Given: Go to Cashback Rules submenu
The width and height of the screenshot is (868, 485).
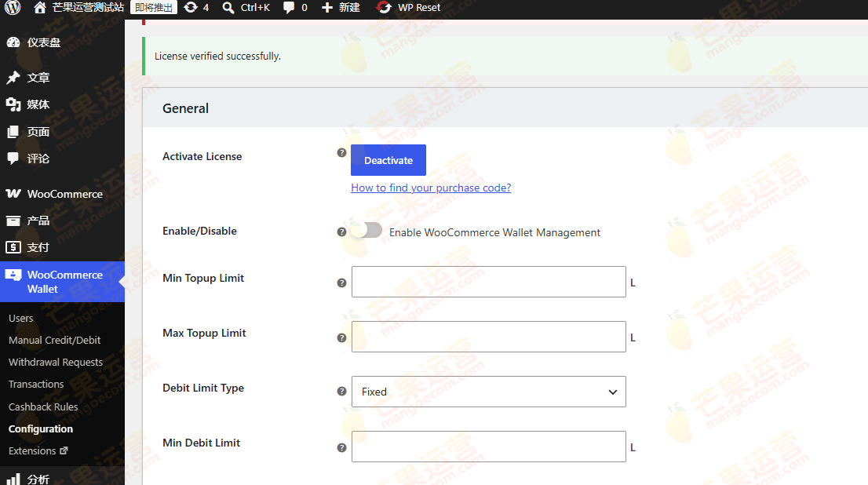Looking at the screenshot, I should [43, 407].
